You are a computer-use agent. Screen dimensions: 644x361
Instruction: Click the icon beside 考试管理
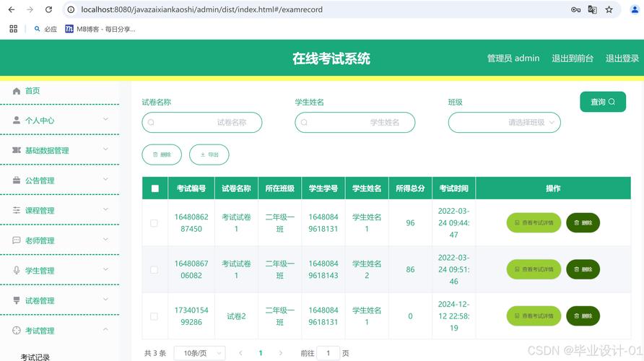click(17, 330)
